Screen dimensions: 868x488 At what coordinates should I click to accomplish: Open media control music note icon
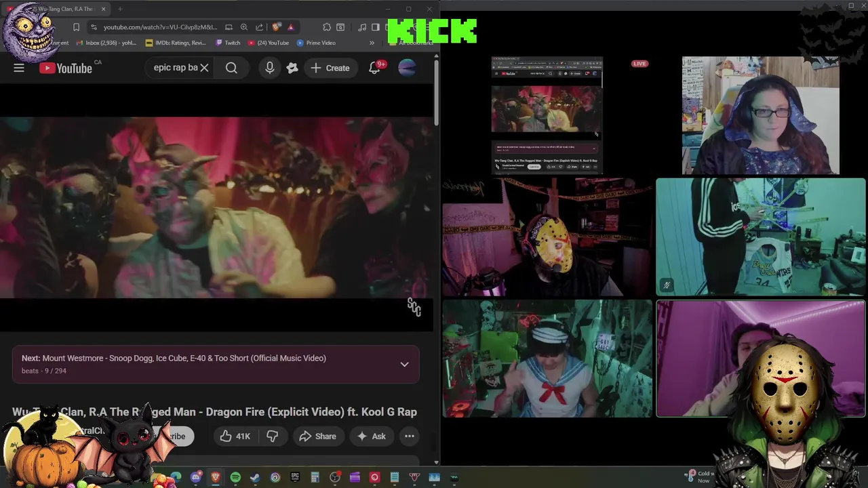tap(362, 27)
